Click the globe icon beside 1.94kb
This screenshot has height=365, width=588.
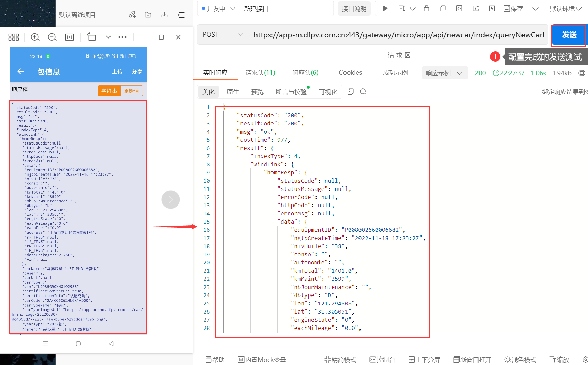582,73
